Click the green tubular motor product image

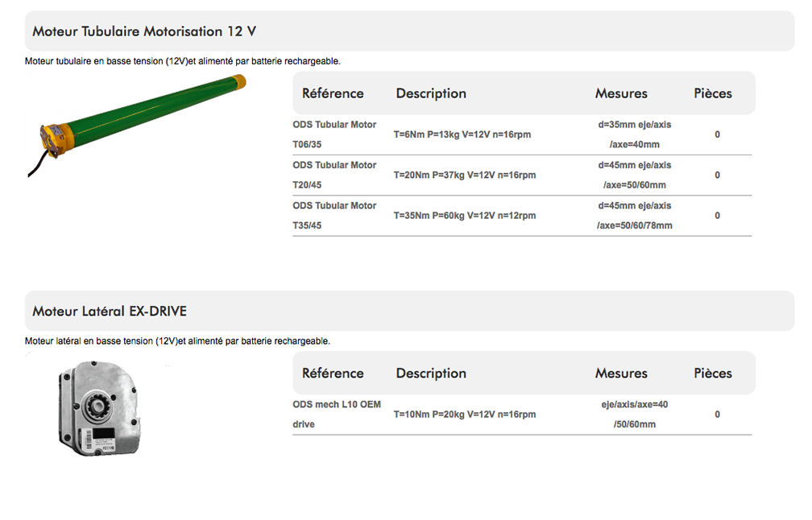[x=137, y=126]
